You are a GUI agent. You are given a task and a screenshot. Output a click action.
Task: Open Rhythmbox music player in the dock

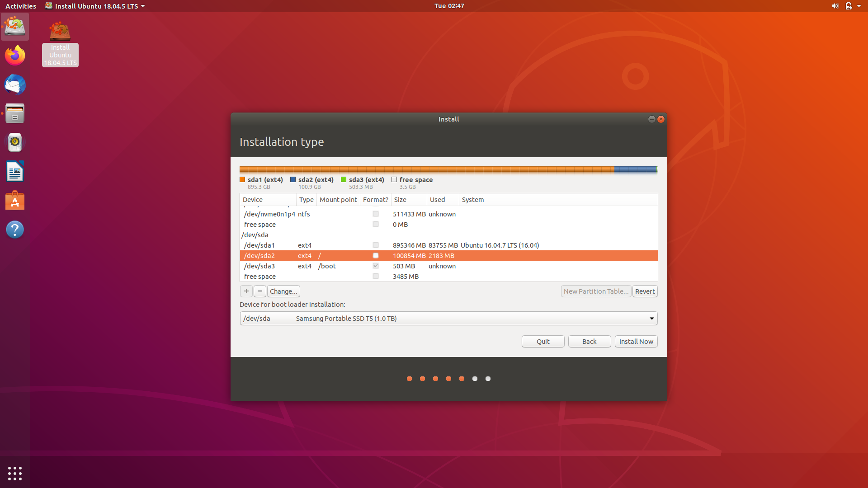(15, 142)
